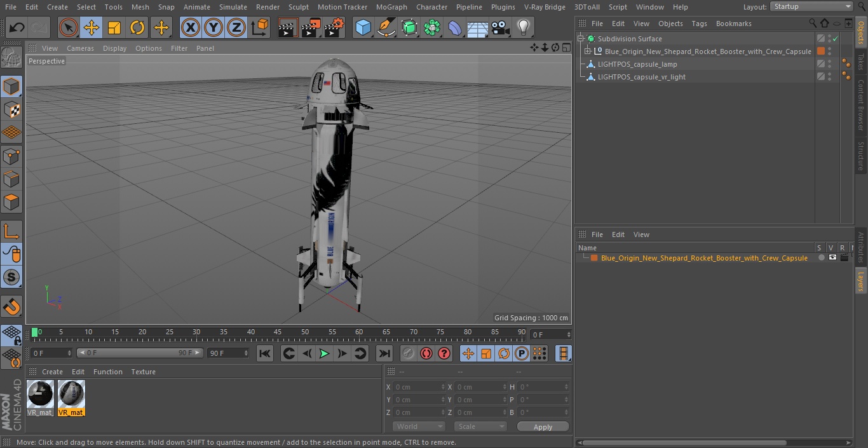This screenshot has height=448, width=868.
Task: Click the Undo arrow icon
Action: click(x=17, y=27)
